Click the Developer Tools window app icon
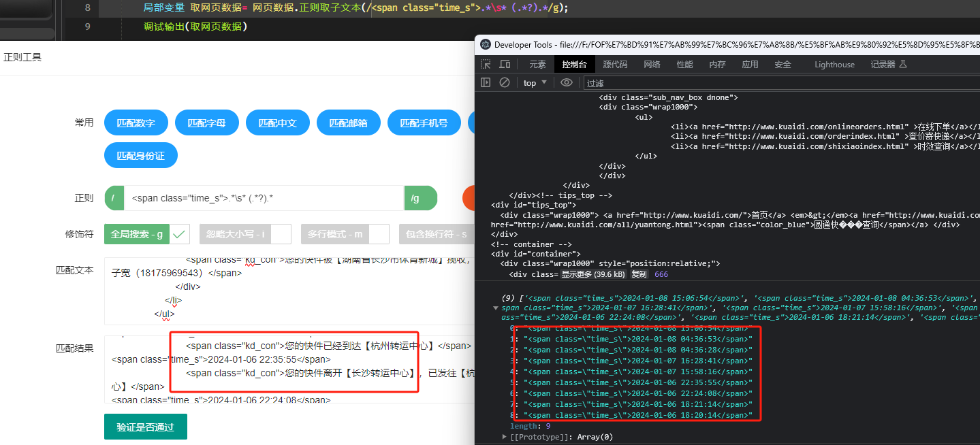 tap(486, 45)
